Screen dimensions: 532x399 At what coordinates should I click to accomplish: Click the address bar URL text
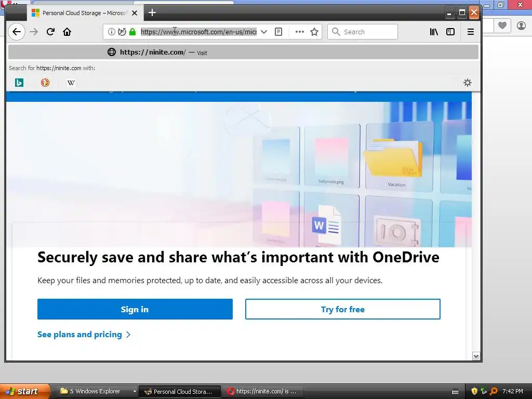pos(198,32)
